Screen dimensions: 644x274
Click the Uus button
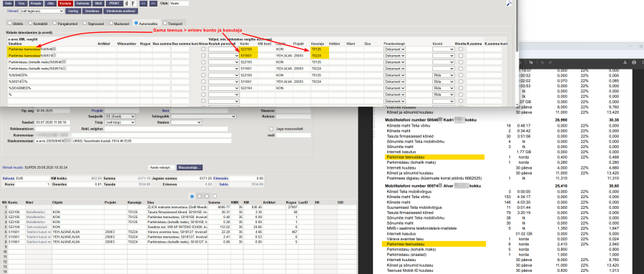pos(22,4)
